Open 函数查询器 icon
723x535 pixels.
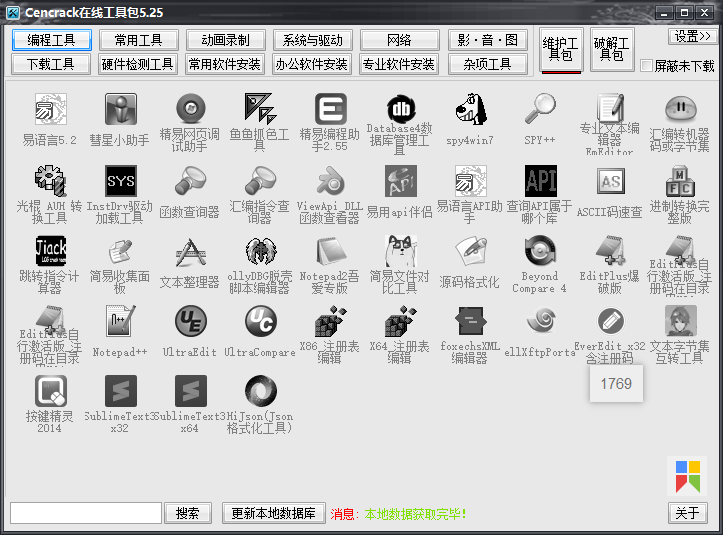(190, 181)
